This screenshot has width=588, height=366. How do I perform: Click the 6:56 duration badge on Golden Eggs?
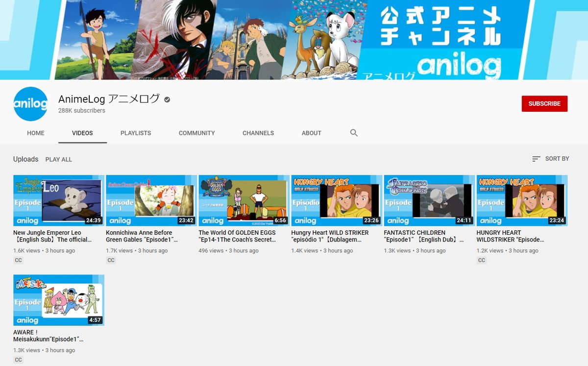pyautogui.click(x=280, y=220)
